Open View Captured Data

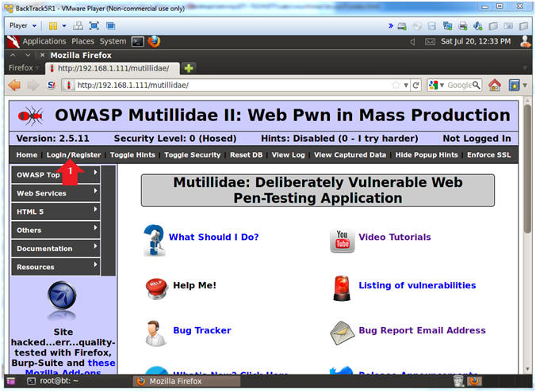pyautogui.click(x=350, y=154)
